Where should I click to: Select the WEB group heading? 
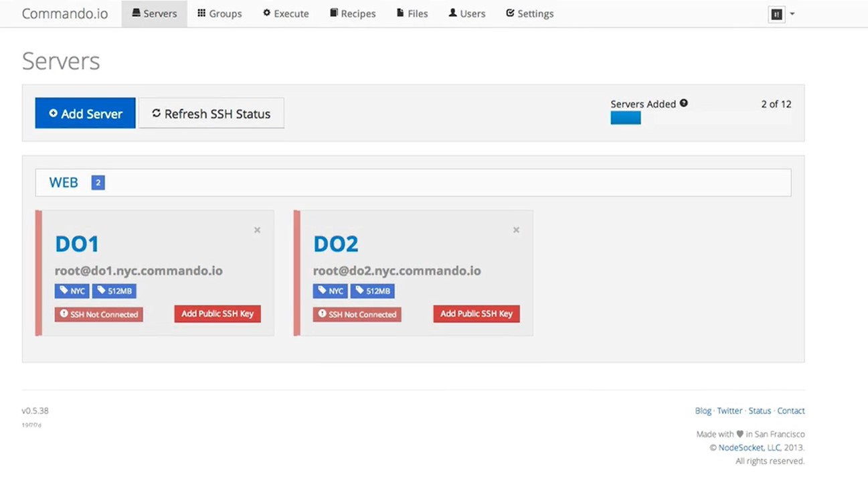click(64, 182)
